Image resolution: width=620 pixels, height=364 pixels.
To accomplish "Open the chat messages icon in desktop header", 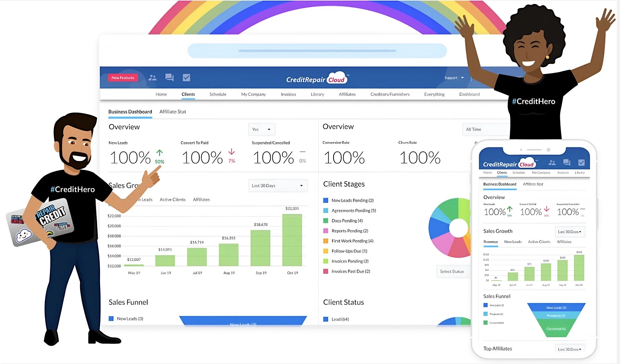I will [169, 78].
